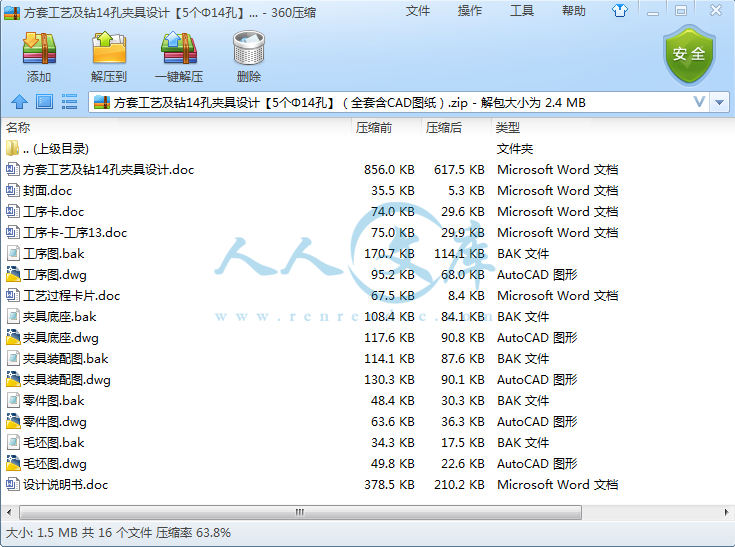Click 130.3 KB size cell
The width and height of the screenshot is (735, 547).
pyautogui.click(x=389, y=379)
